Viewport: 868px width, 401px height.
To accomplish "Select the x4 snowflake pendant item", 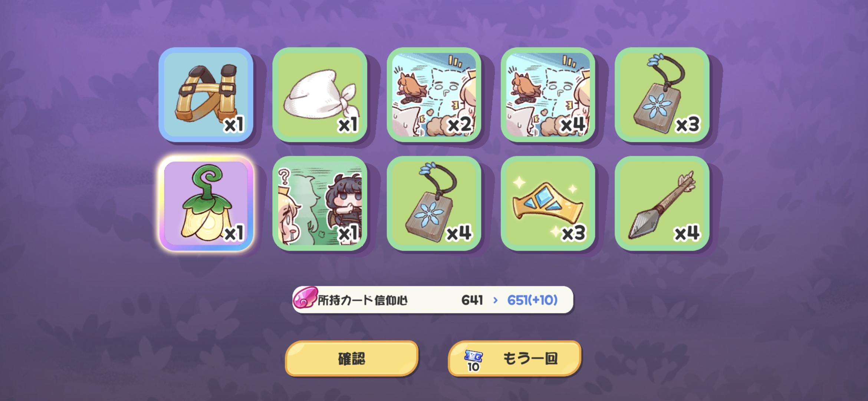I will click(x=434, y=203).
